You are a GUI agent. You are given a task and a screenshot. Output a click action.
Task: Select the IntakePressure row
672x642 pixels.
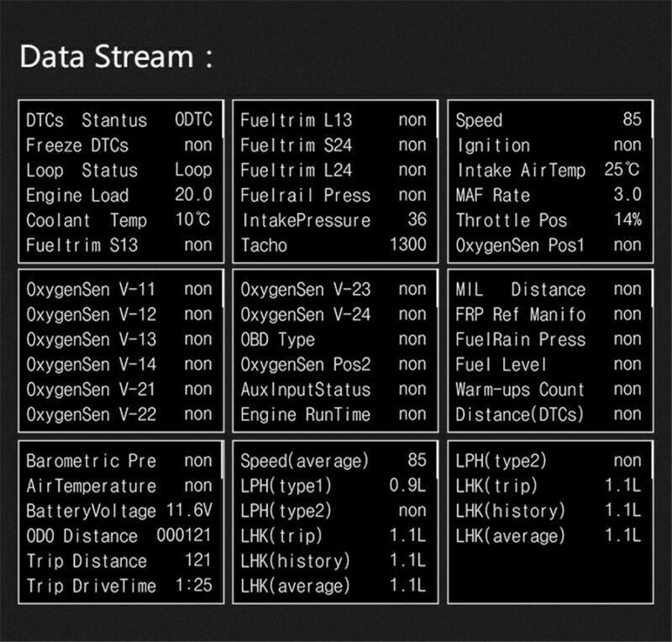[333, 220]
